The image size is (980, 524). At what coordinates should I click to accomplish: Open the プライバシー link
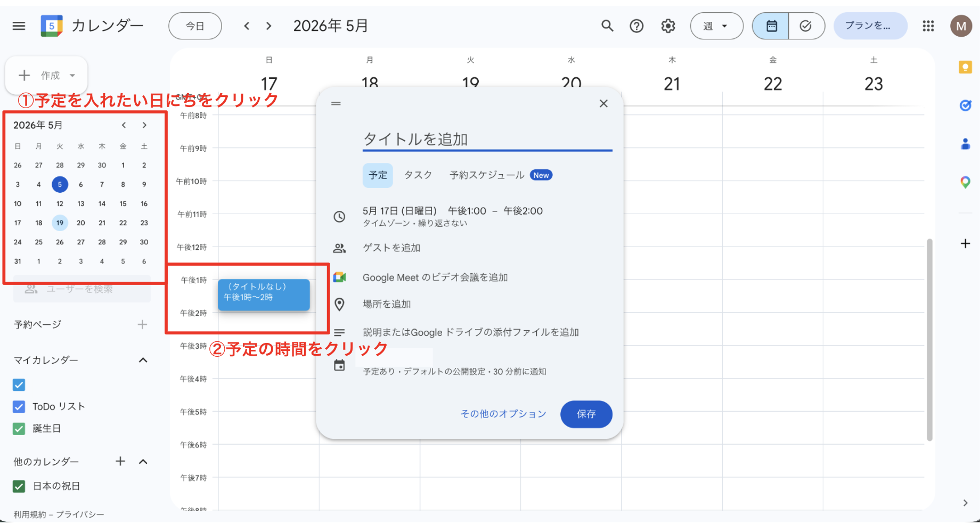[80, 514]
